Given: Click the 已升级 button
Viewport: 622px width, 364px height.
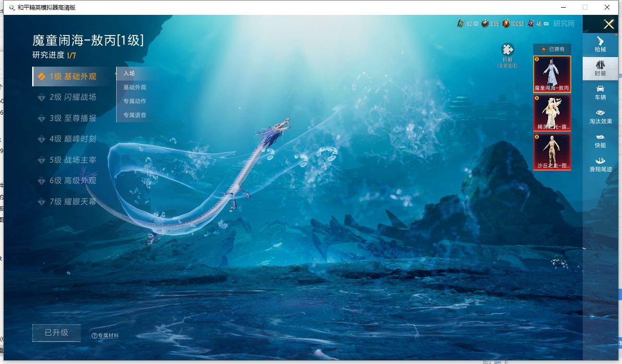Looking at the screenshot, I should [57, 333].
